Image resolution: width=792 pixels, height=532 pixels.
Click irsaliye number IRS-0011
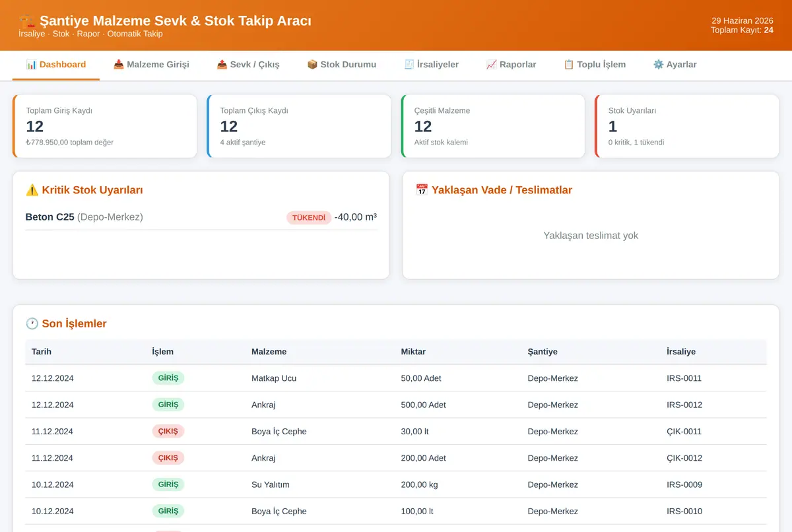(684, 378)
